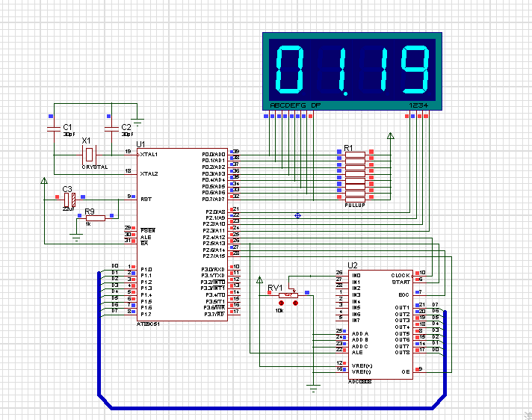Select the R1 PULLUP resistor pack
The image size is (532, 420).
click(x=355, y=177)
